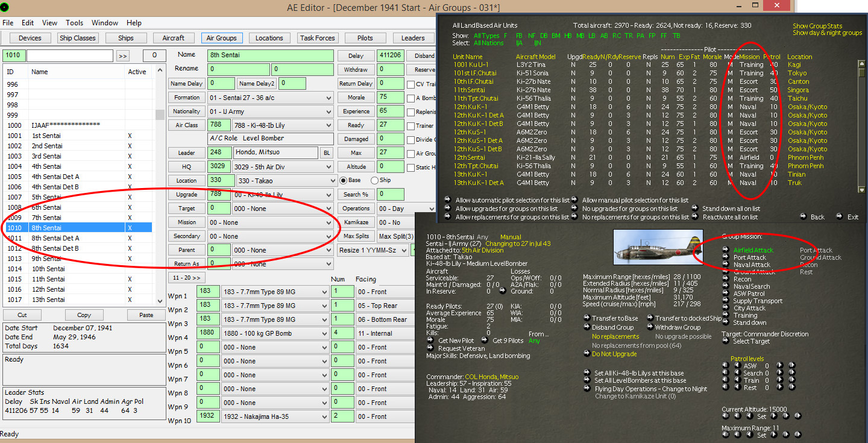This screenshot has width=868, height=443.
Task: Select '9th Sentai' row in ID list
Action: click(78, 259)
